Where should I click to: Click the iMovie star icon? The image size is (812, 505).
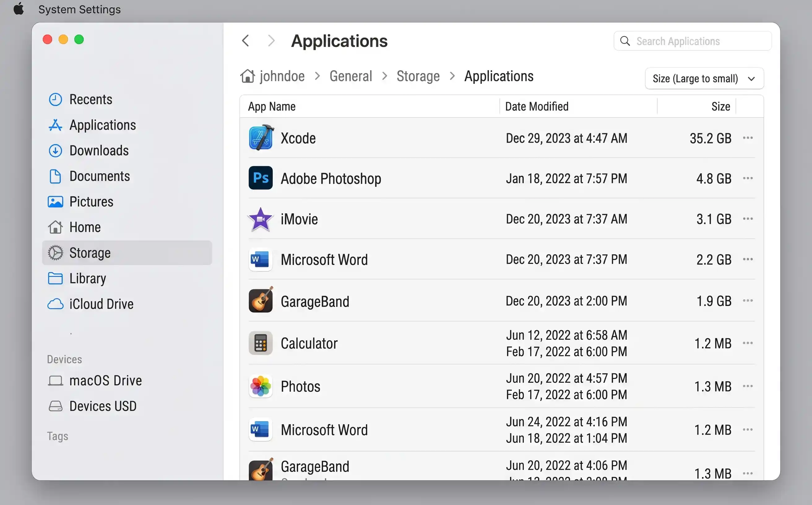tap(261, 219)
